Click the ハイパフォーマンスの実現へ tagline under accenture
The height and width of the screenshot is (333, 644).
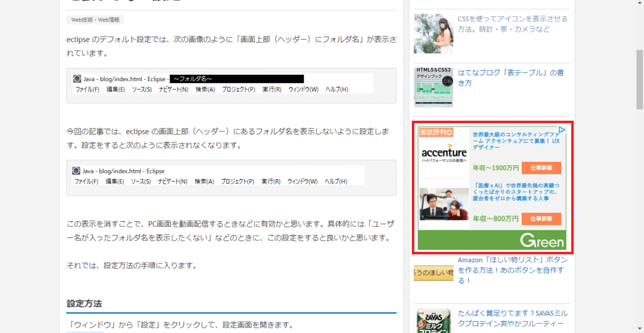coord(444,161)
